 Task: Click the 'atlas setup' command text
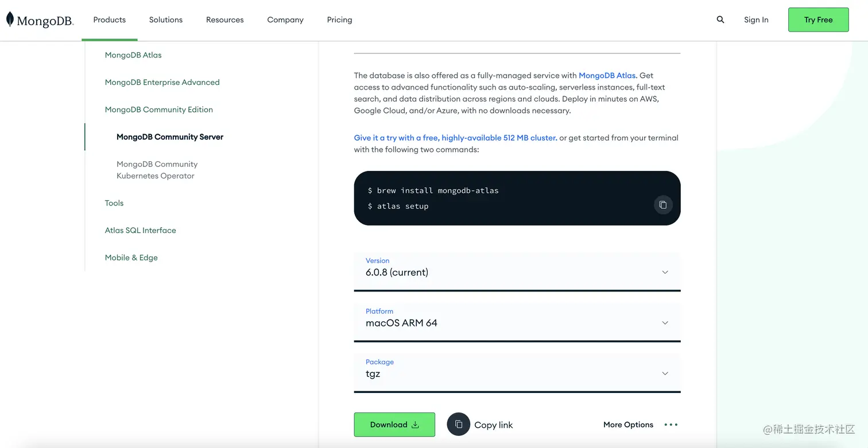(403, 206)
